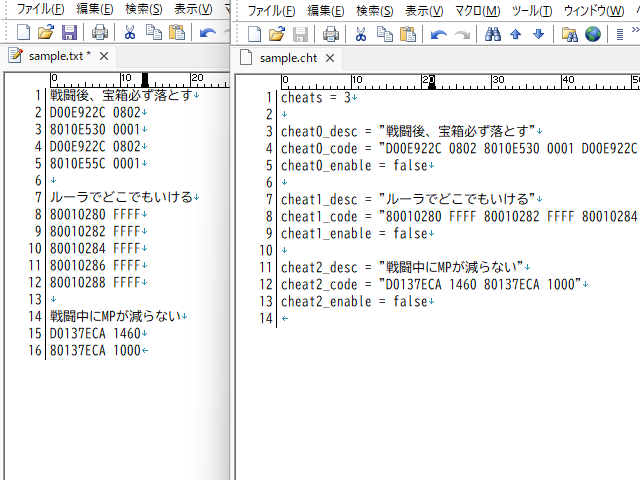Click the globe browser icon in the toolbar

click(x=593, y=34)
